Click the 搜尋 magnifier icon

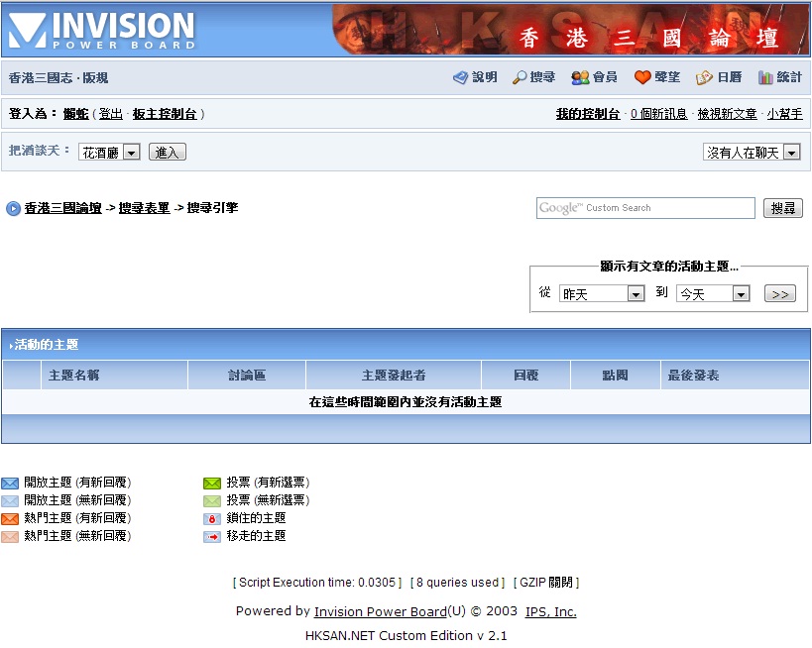point(520,77)
